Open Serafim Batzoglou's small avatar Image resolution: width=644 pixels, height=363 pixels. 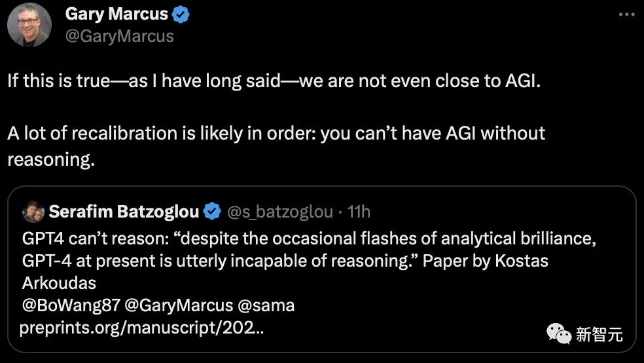point(33,212)
